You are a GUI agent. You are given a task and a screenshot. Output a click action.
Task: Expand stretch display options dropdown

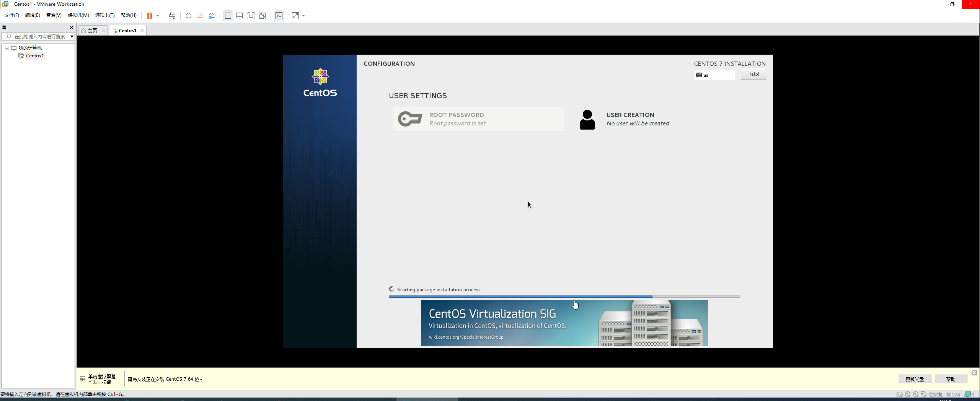pyautogui.click(x=303, y=16)
